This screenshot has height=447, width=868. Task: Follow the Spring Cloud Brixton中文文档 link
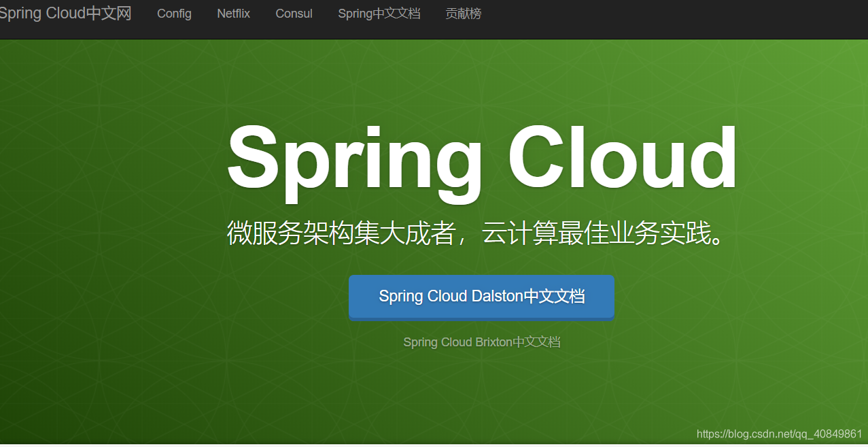[481, 342]
